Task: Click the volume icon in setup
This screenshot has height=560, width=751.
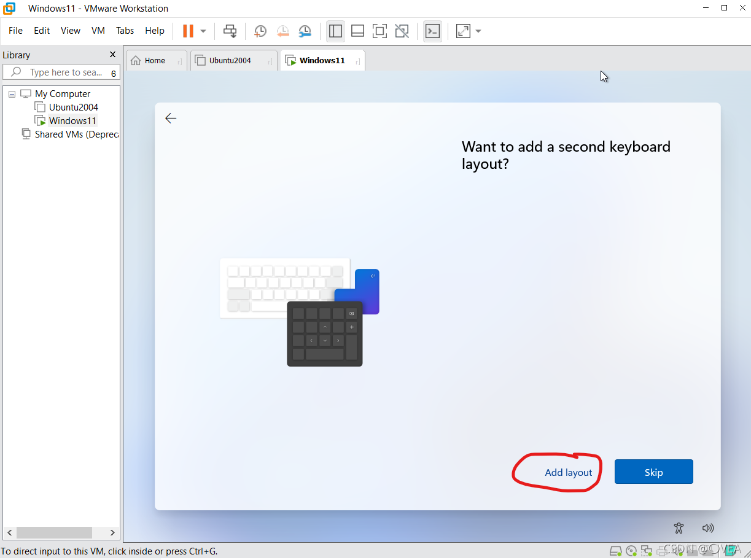Action: (x=708, y=528)
